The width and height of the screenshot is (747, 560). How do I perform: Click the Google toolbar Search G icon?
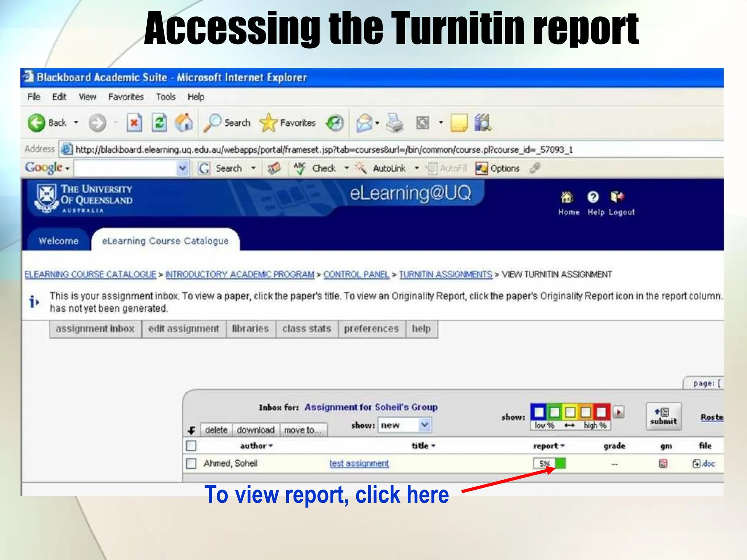pyautogui.click(x=204, y=168)
